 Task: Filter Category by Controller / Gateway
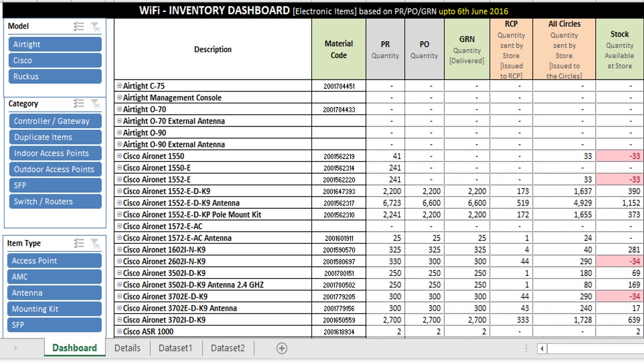[55, 121]
